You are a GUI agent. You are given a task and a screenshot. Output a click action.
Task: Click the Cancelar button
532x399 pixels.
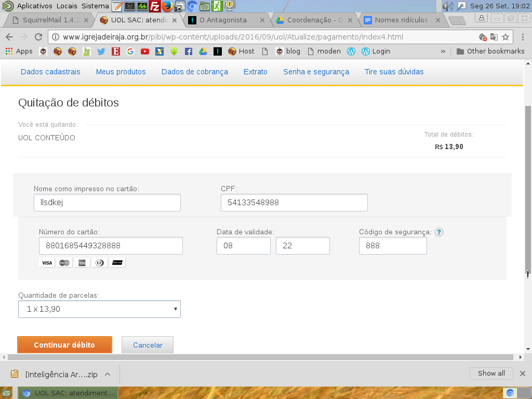(x=148, y=345)
